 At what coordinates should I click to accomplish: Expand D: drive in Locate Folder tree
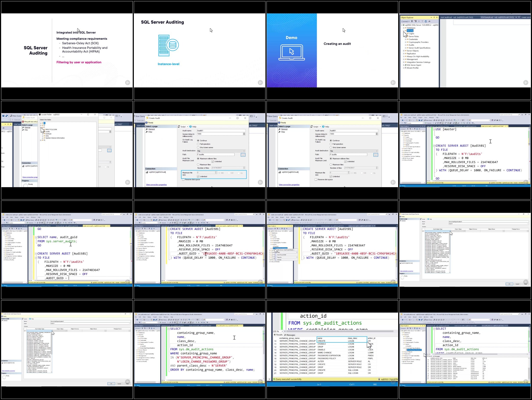point(41,125)
